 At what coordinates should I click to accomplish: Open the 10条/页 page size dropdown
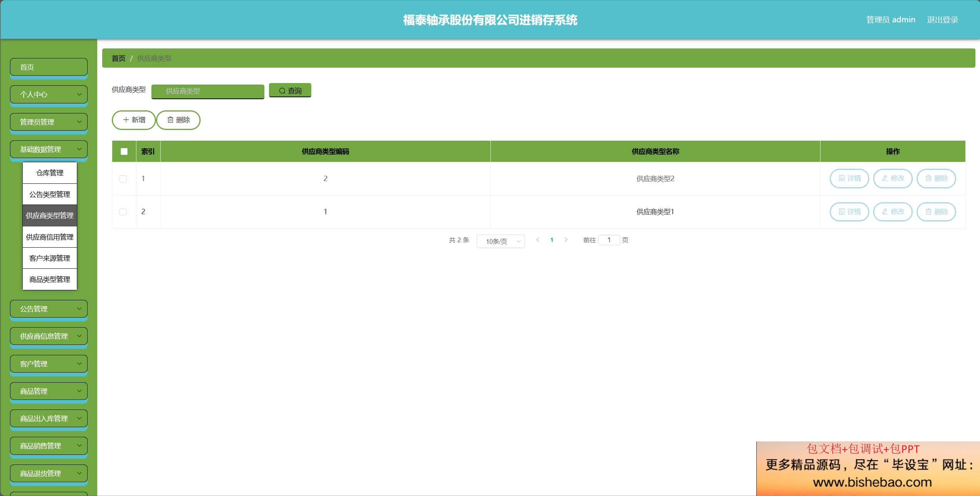(x=501, y=241)
